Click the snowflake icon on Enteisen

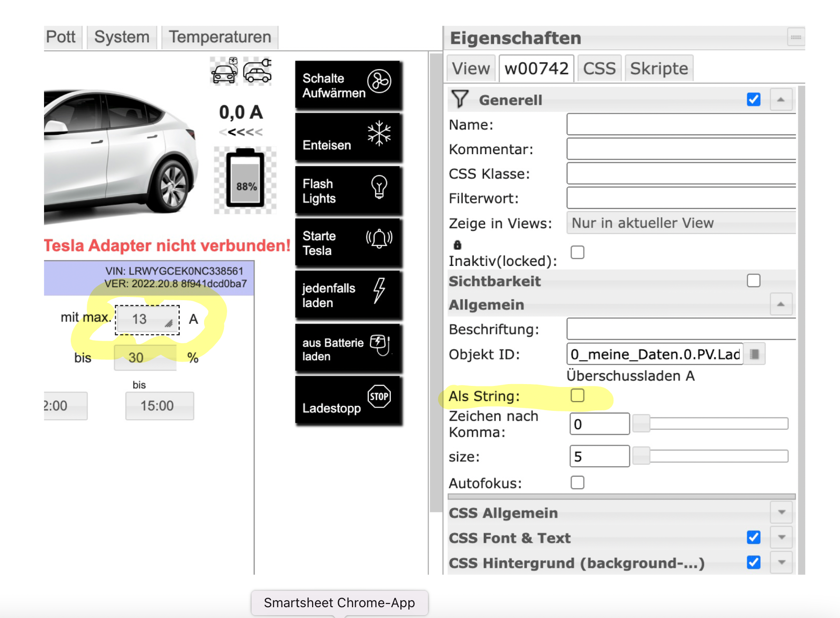[379, 133]
